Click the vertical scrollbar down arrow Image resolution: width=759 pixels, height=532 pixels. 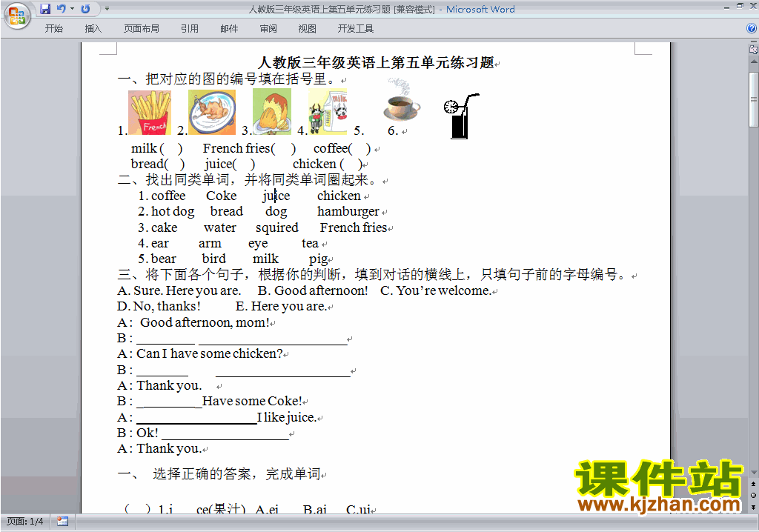click(x=754, y=473)
